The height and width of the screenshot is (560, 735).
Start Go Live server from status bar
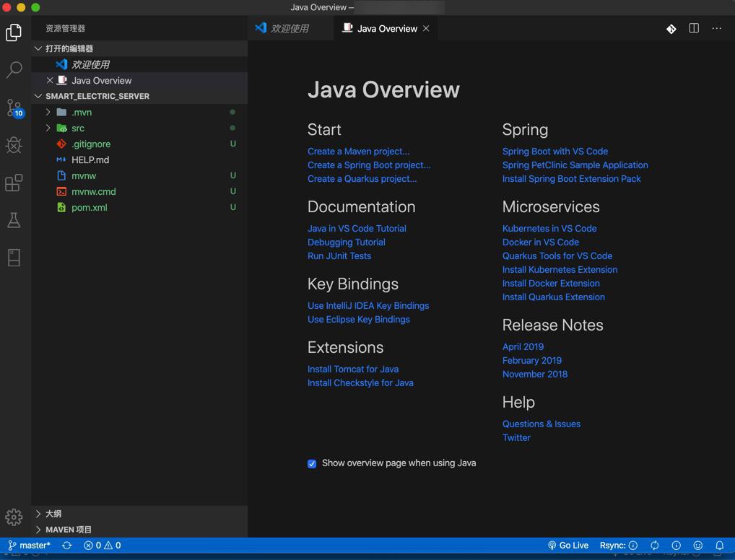[x=567, y=545]
